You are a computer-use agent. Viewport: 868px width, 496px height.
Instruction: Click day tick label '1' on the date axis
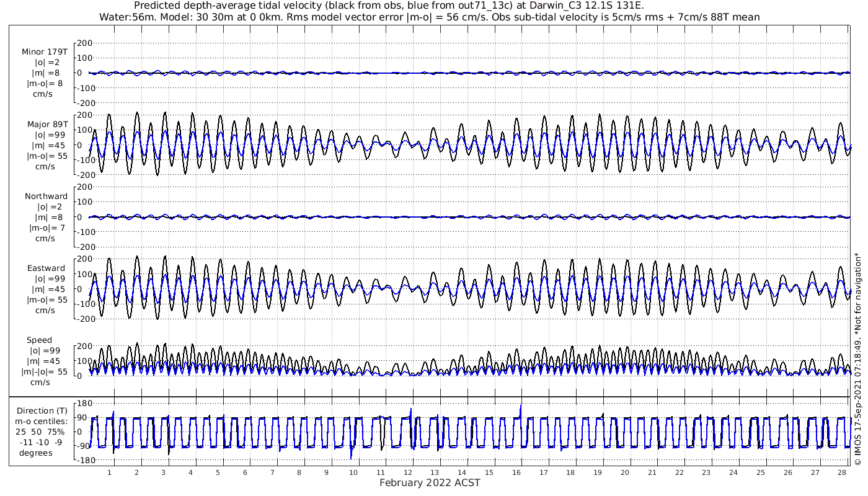(110, 472)
